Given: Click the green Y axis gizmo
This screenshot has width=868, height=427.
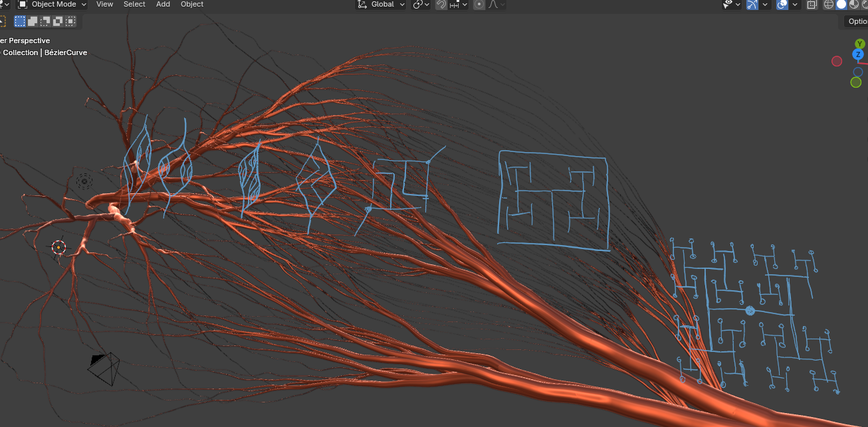Looking at the screenshot, I should (861, 44).
